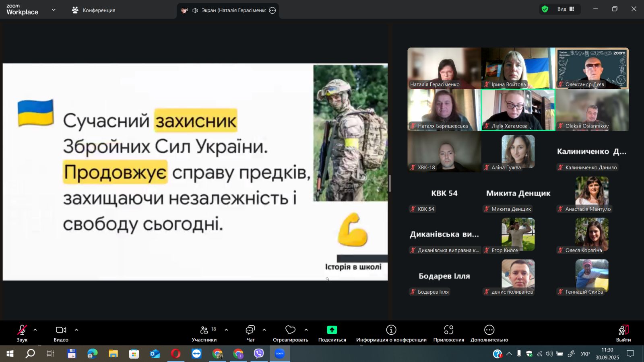Open Conference information icon
The width and height of the screenshot is (644, 362).
pos(391,330)
